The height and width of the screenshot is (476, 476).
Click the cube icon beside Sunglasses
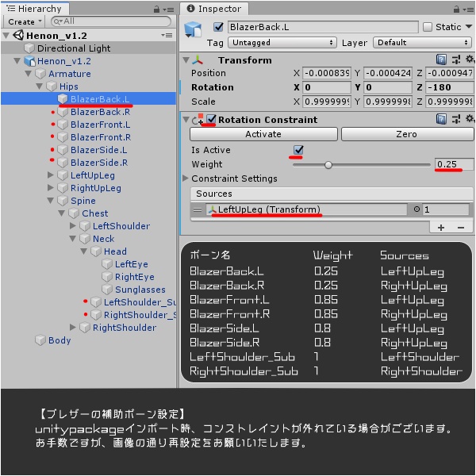click(x=107, y=290)
